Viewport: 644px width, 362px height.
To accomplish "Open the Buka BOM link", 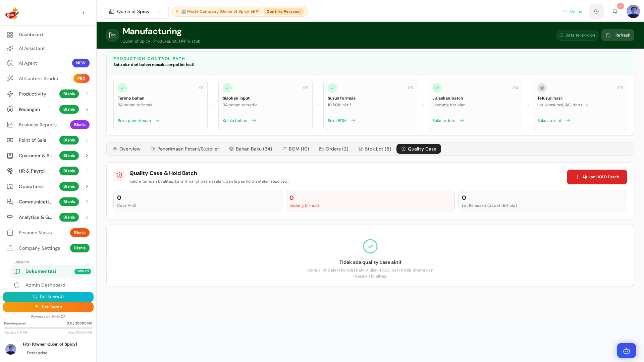I will pos(341,121).
